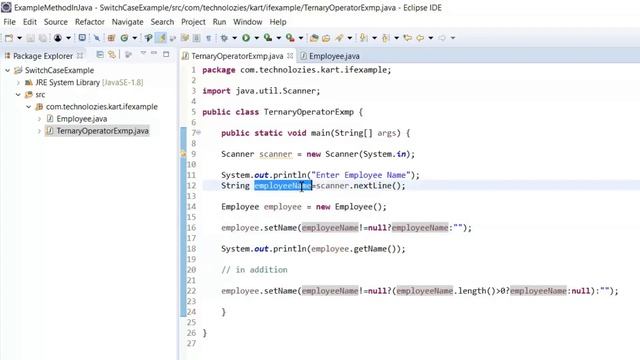Open the Navigate menu
Image resolution: width=640 pixels, height=360 pixels.
coord(127,22)
